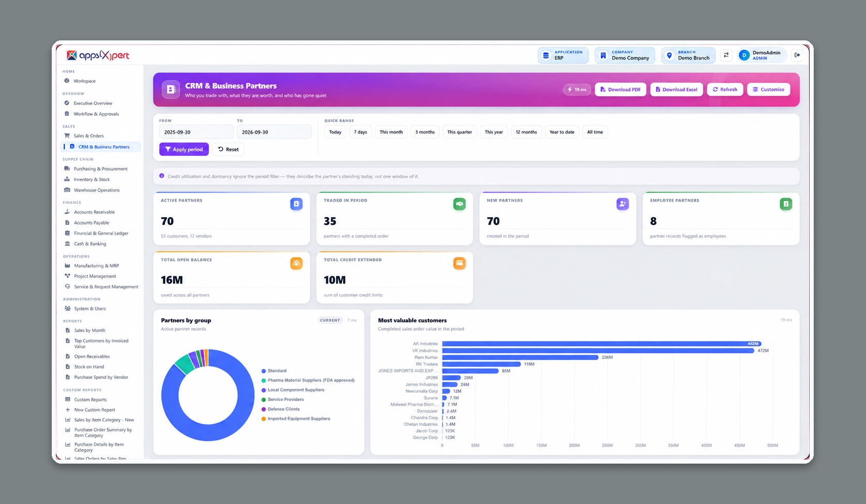
Task: Open Executive Overview in sidebar
Action: [x=93, y=103]
